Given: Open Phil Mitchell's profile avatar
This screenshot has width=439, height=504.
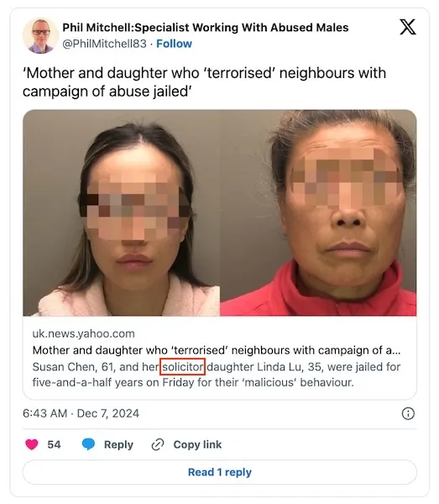Looking at the screenshot, I should [40, 35].
